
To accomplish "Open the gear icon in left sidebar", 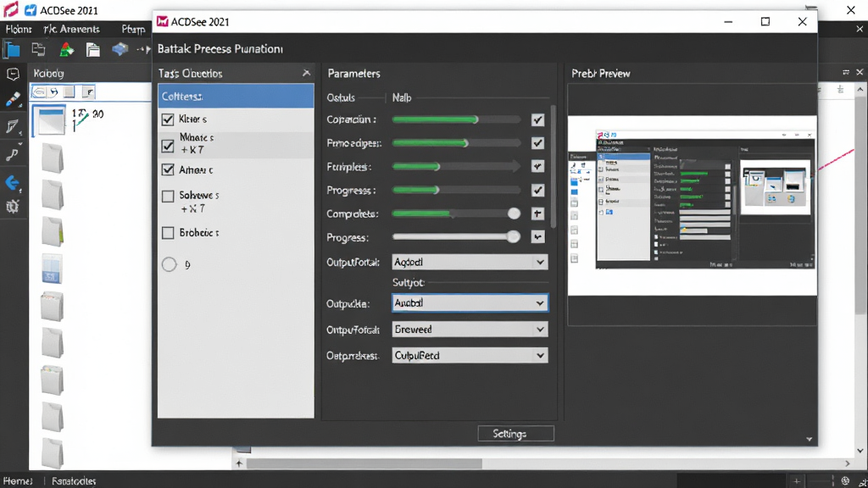I will (x=12, y=207).
